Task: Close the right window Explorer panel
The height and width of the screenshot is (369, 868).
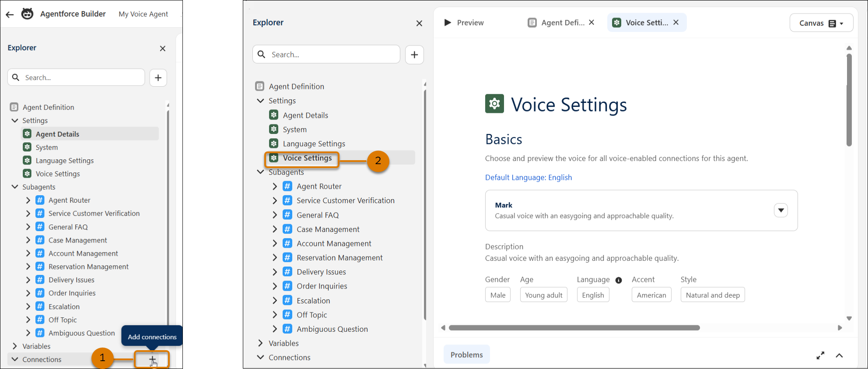Action: [x=419, y=23]
